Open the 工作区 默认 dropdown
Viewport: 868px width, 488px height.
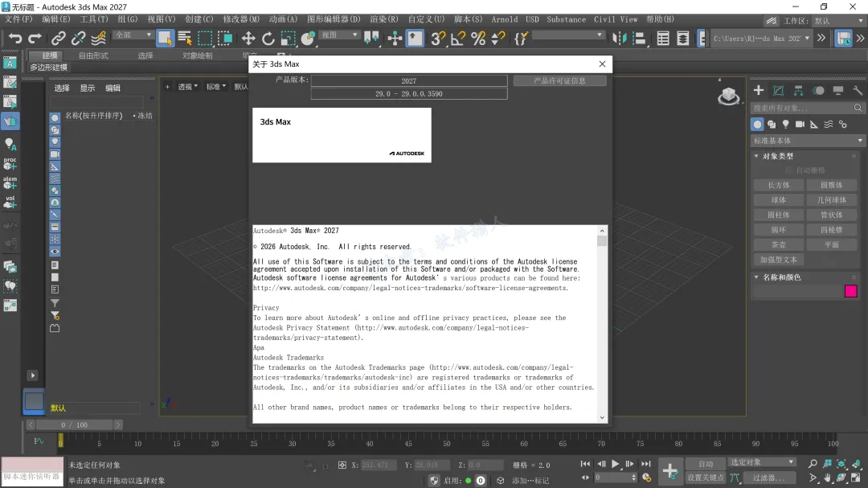coord(837,21)
